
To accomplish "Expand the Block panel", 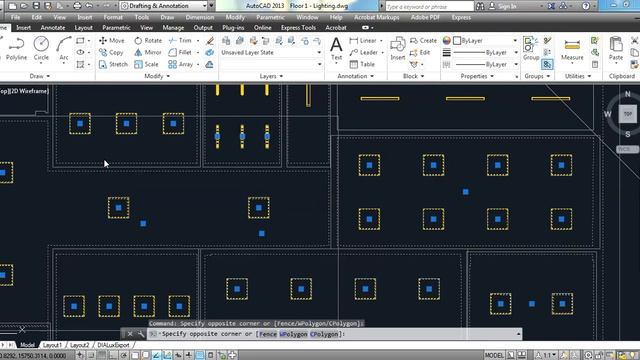I will tap(413, 76).
